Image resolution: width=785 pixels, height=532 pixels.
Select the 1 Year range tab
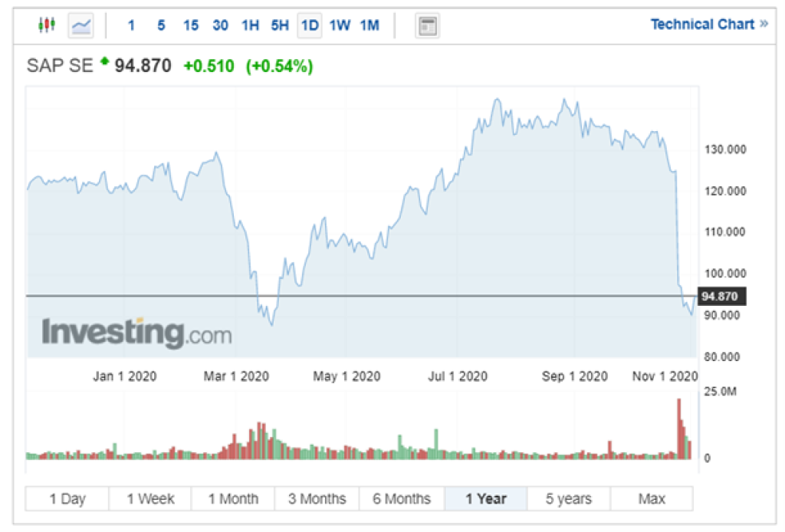point(486,498)
